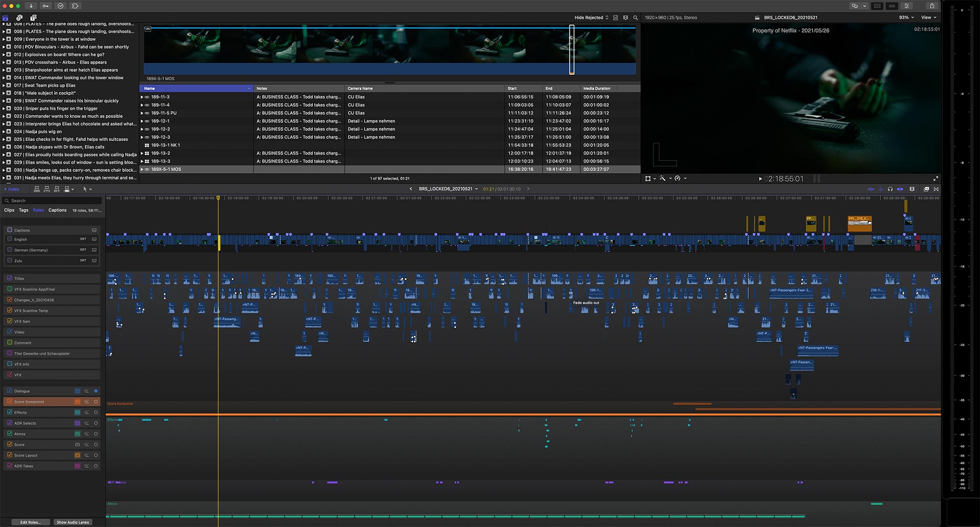Open the Hide Rejected filter dropdown
980x527 pixels.
pos(591,17)
